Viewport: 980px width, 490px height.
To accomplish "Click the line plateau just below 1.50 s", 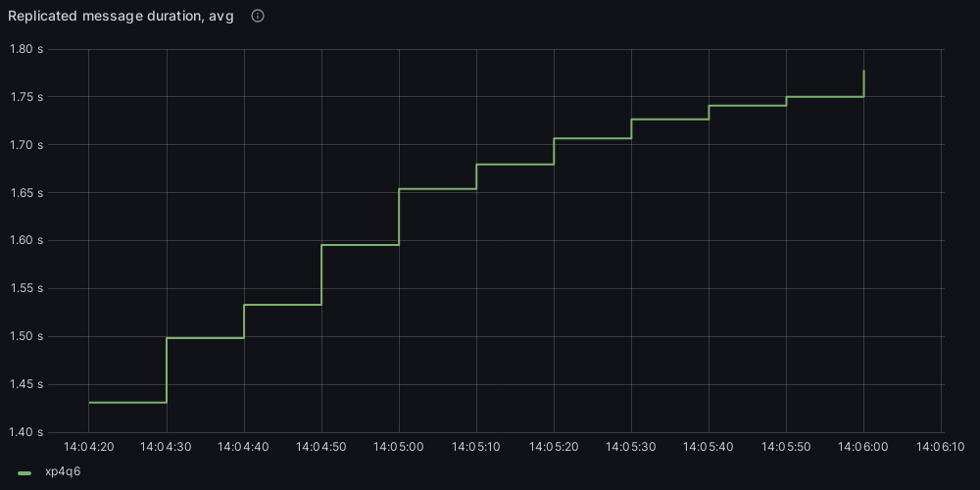I will [205, 338].
